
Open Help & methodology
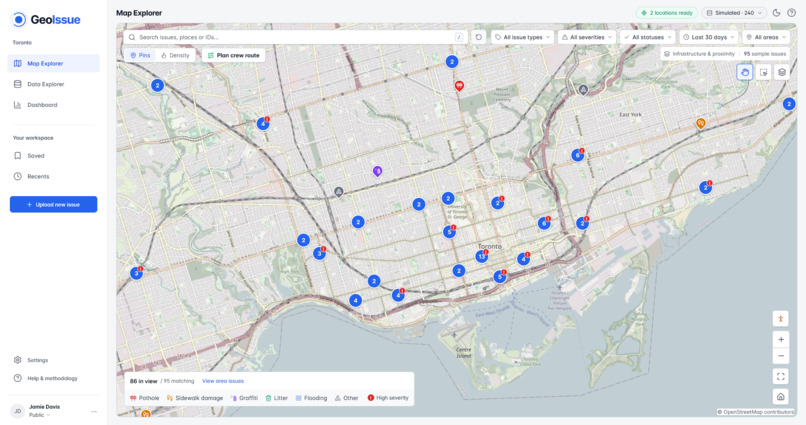coord(53,378)
